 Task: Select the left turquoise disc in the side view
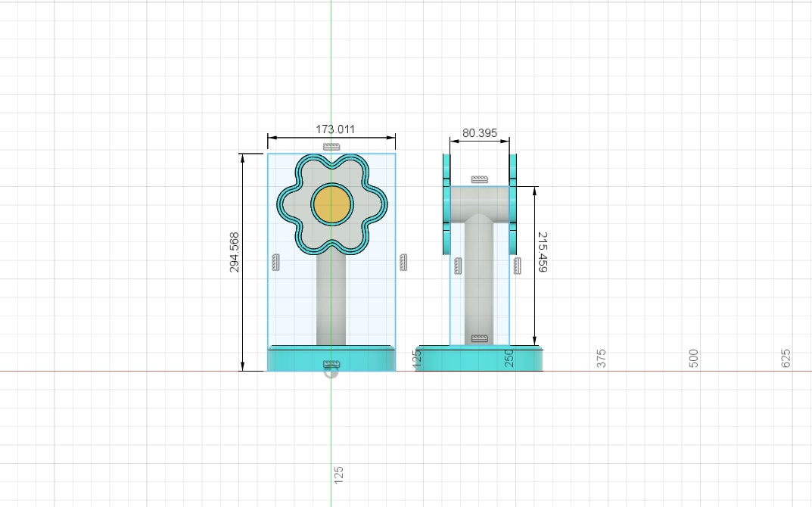pyautogui.click(x=446, y=204)
